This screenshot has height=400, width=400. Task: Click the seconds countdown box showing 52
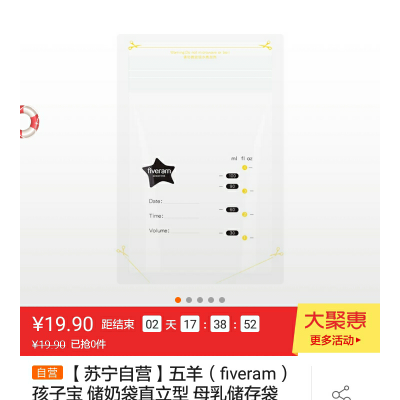point(250,324)
